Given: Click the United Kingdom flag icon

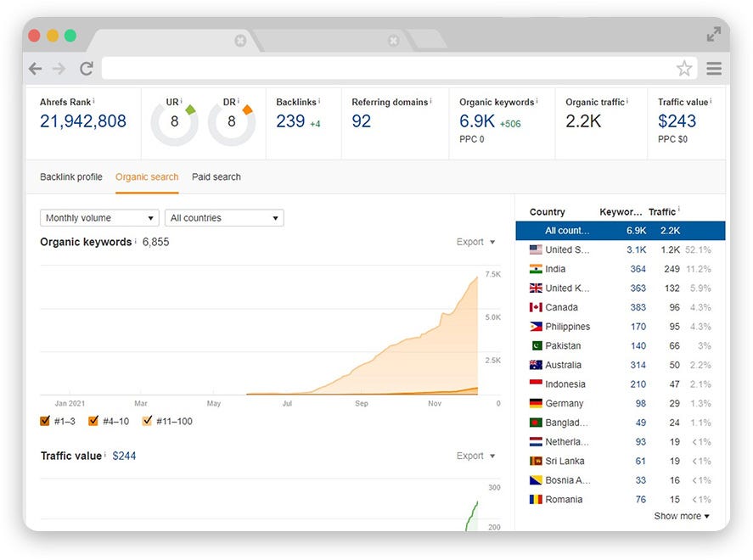Looking at the screenshot, I should point(536,288).
